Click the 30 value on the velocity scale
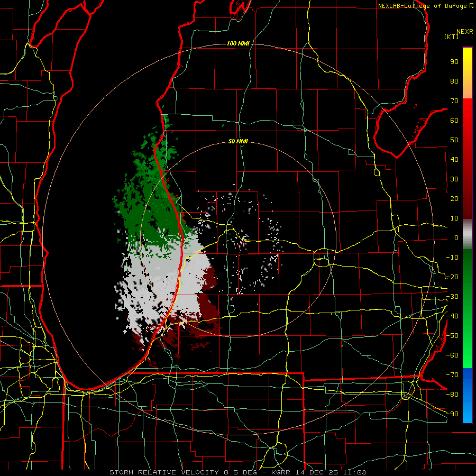The height and width of the screenshot is (476, 476). (x=454, y=179)
